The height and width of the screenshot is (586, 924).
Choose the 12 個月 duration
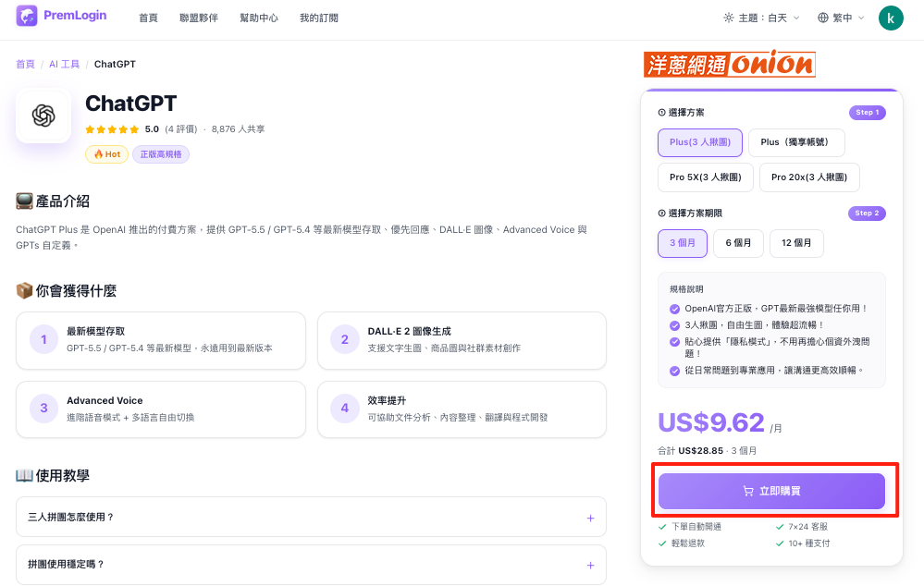796,243
